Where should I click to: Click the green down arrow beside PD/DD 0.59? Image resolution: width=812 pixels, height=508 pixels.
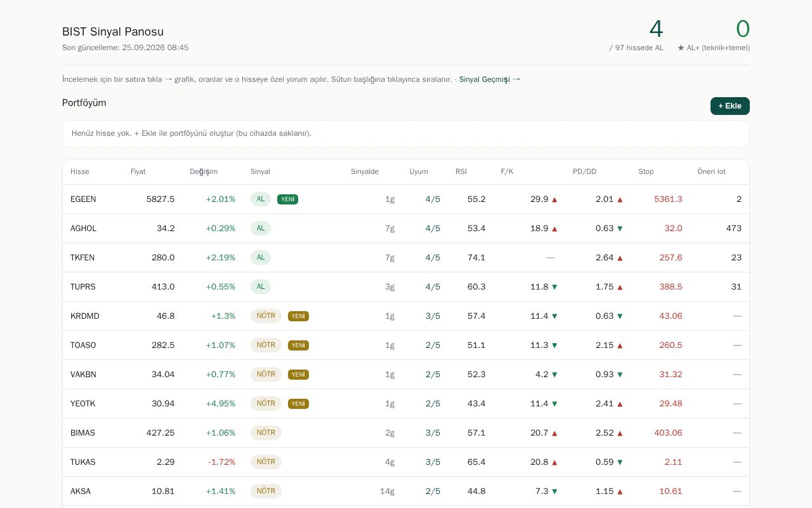coord(620,462)
